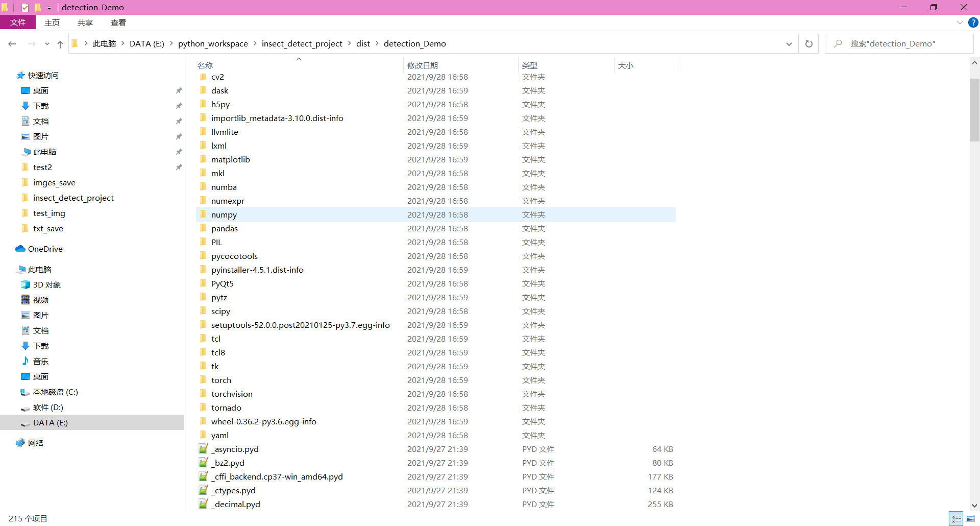Switch to details view icon
Screen dimensions: 980x526
[957, 518]
